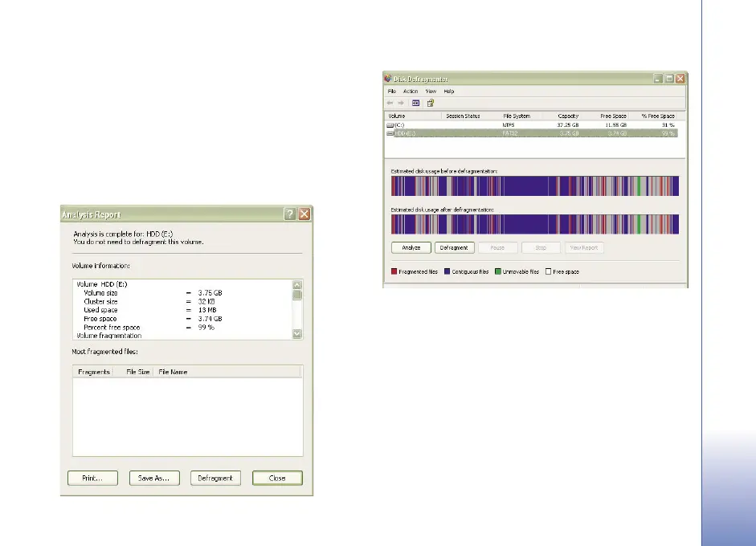Click the Disk Defragmenter title bar app icon
The image size is (756, 546).
[388, 78]
